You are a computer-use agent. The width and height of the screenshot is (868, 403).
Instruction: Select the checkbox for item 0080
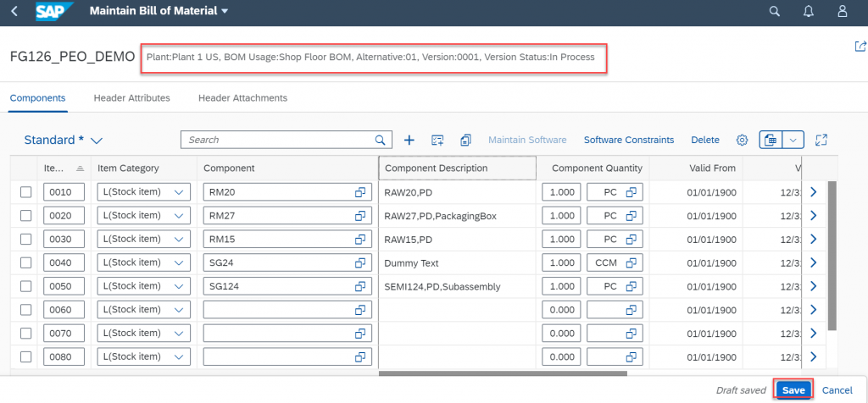click(x=25, y=356)
